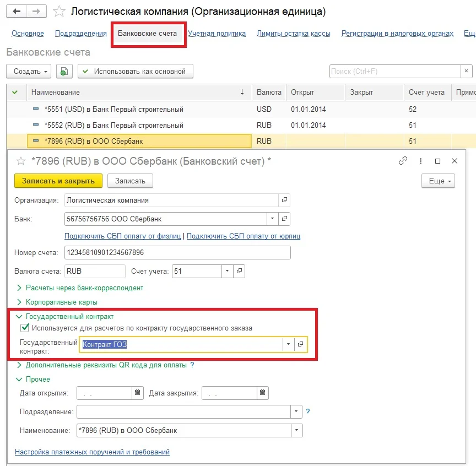Screen dimensions: 476x466
Task: Click the Организация field Логистическая компания
Action: [171, 200]
